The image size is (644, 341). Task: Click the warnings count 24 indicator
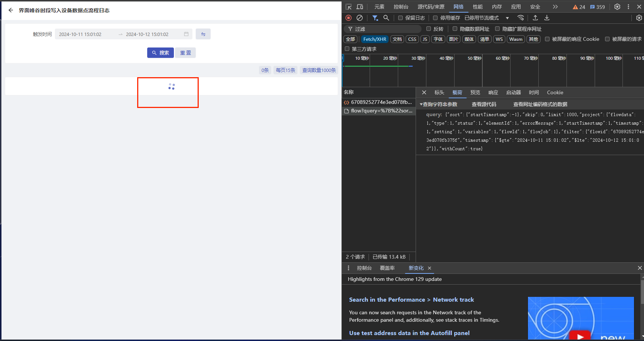[x=579, y=7]
